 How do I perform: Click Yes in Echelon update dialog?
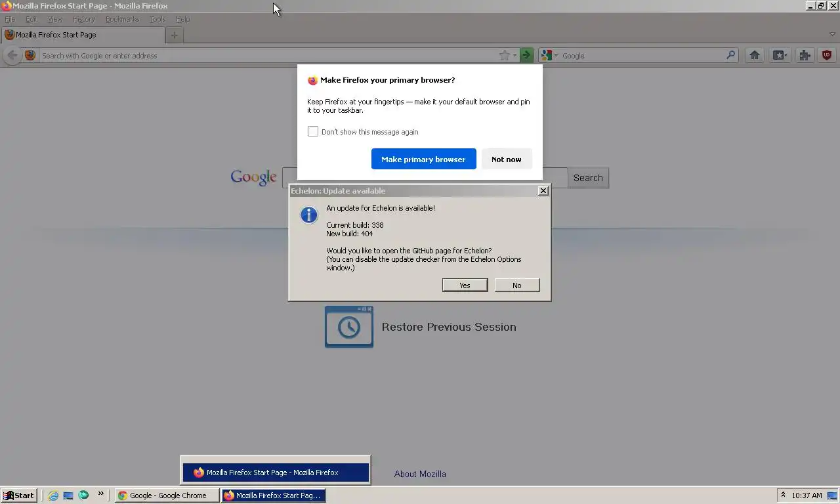tap(465, 285)
